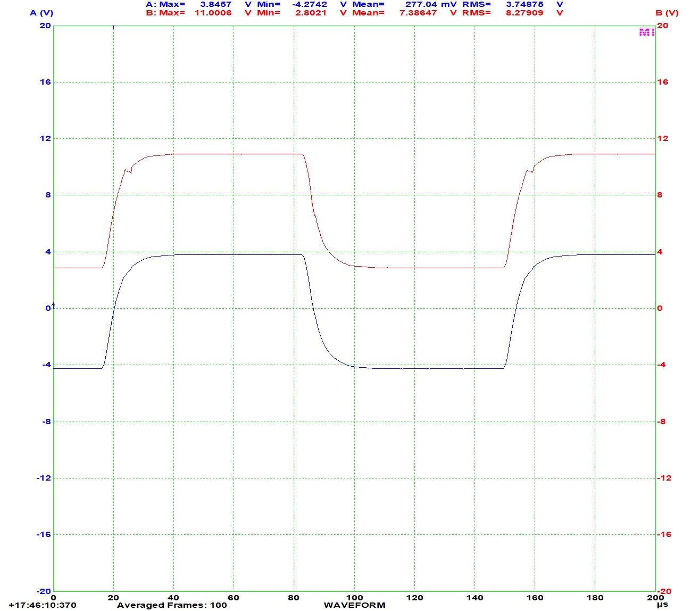
Task: Click the red 16 tick on the channel B axis
Action: click(663, 82)
